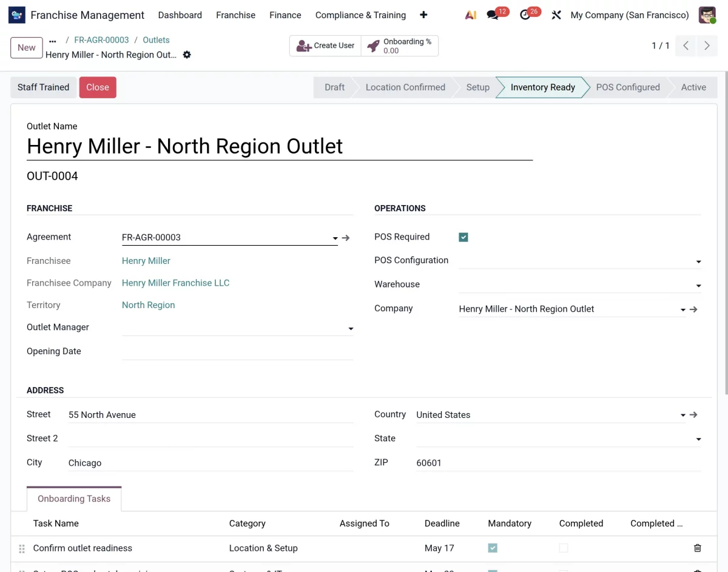Open North Region territory link
Viewport: 728px width, 572px height.
pos(148,305)
